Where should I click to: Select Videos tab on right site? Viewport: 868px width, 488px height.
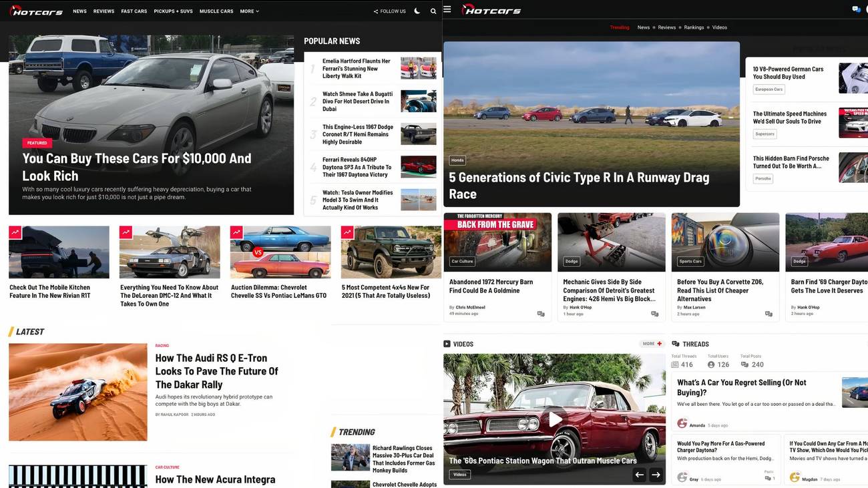click(719, 27)
